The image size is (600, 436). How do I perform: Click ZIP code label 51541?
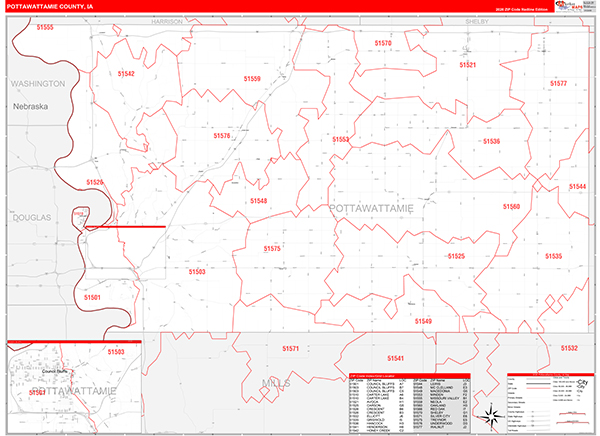coord(395,358)
